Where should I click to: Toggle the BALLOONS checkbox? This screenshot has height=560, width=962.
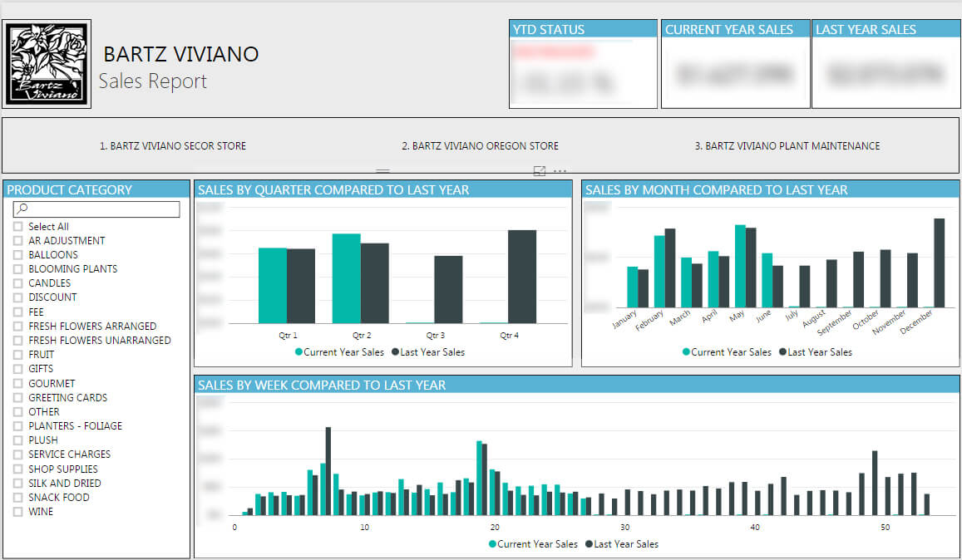(17, 254)
